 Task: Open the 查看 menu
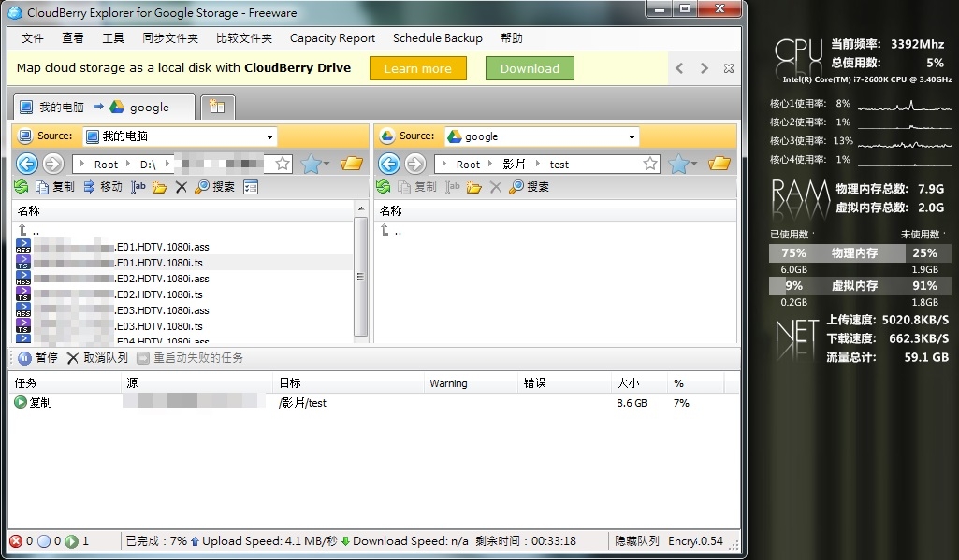tap(73, 38)
